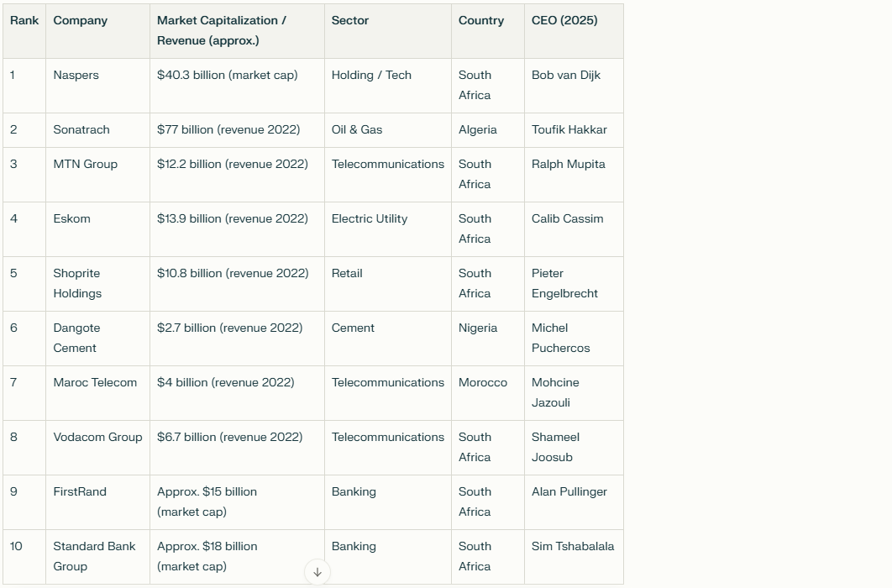
Task: Click the MTN Group cell
Action: [86, 165]
